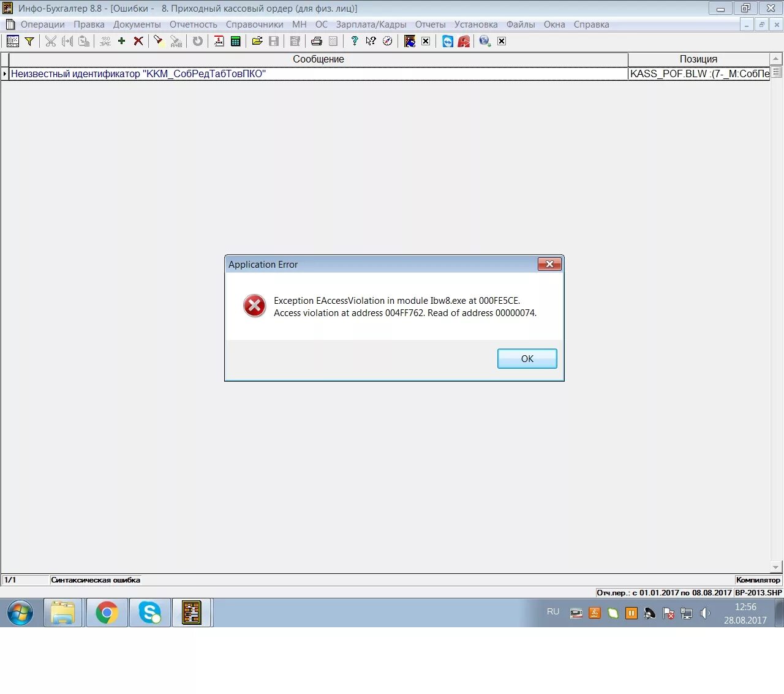
Task: Click the document icon left of Операции menu
Action: coord(10,25)
